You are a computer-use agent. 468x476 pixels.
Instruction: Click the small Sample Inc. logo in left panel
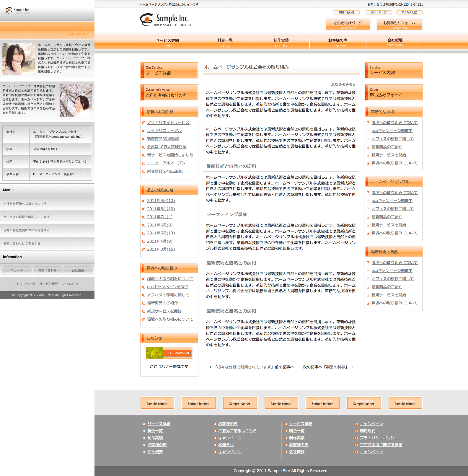(18, 11)
